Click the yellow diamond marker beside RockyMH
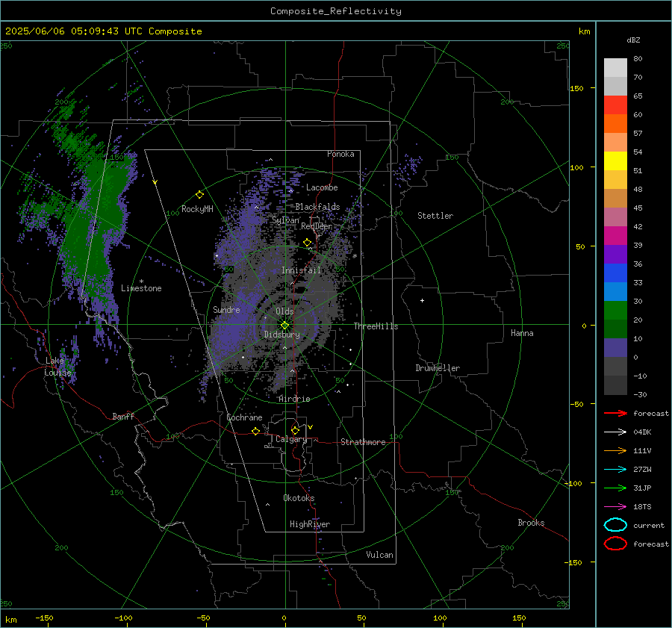This screenshot has width=672, height=628. tap(199, 195)
